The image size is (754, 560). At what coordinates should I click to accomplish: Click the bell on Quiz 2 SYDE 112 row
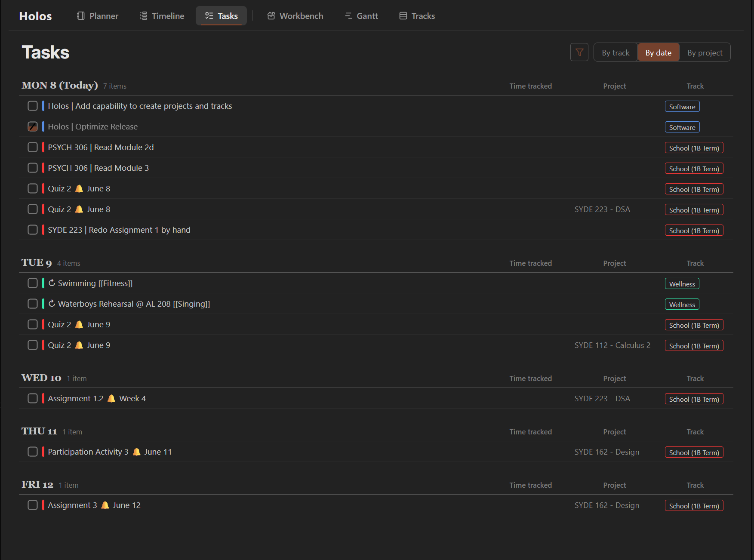(79, 345)
